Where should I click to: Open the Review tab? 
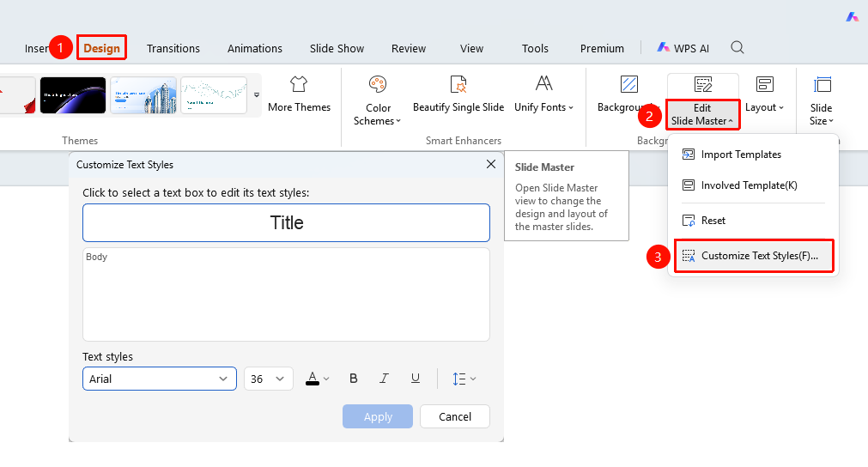click(x=409, y=48)
